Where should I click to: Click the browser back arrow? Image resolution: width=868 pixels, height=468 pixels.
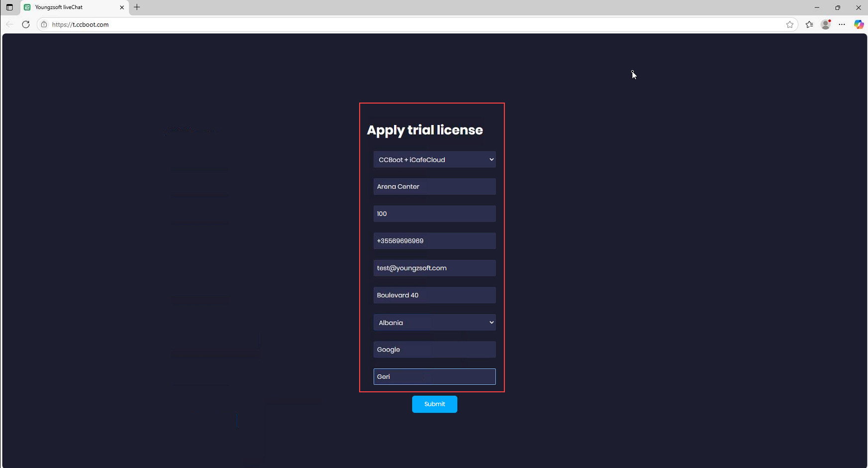point(9,24)
